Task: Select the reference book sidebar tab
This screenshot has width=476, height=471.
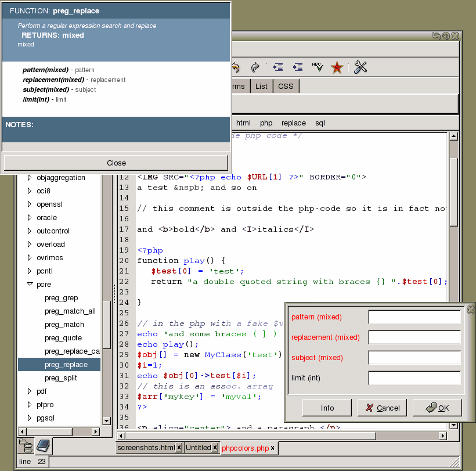Action: click(x=43, y=445)
